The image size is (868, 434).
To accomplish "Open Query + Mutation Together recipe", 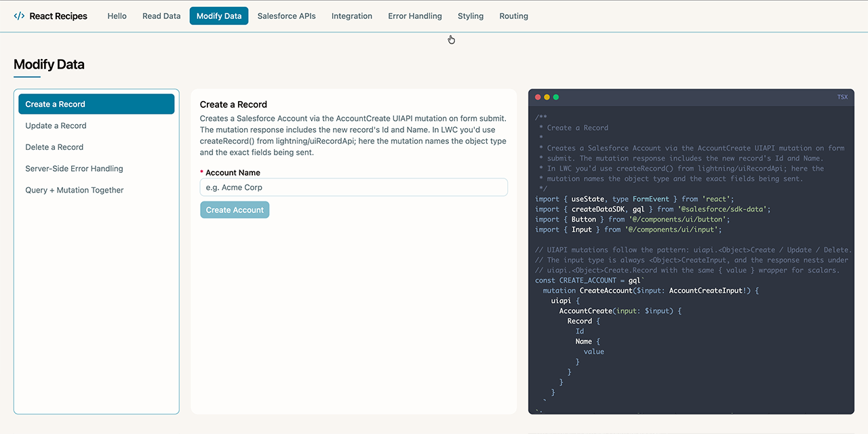I will point(96,191).
